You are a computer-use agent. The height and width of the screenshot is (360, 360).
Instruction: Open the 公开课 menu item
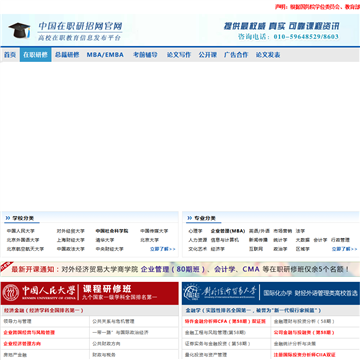208,55
